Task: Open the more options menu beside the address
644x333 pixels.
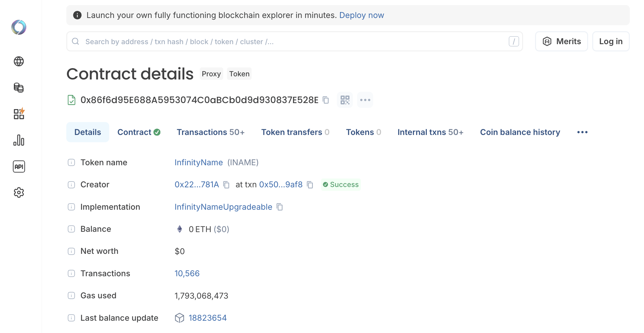Action: [365, 100]
